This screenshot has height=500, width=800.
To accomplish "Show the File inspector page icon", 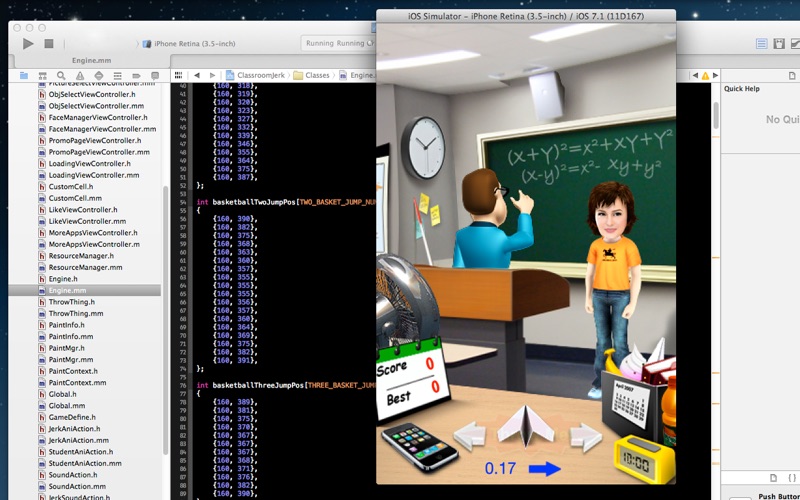I will click(792, 76).
